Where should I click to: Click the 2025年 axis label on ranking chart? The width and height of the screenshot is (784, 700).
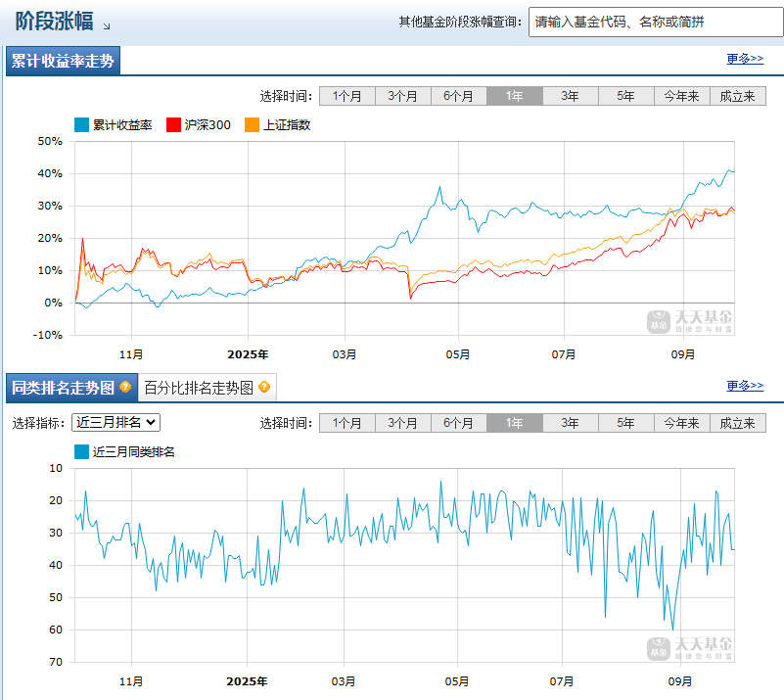(247, 681)
